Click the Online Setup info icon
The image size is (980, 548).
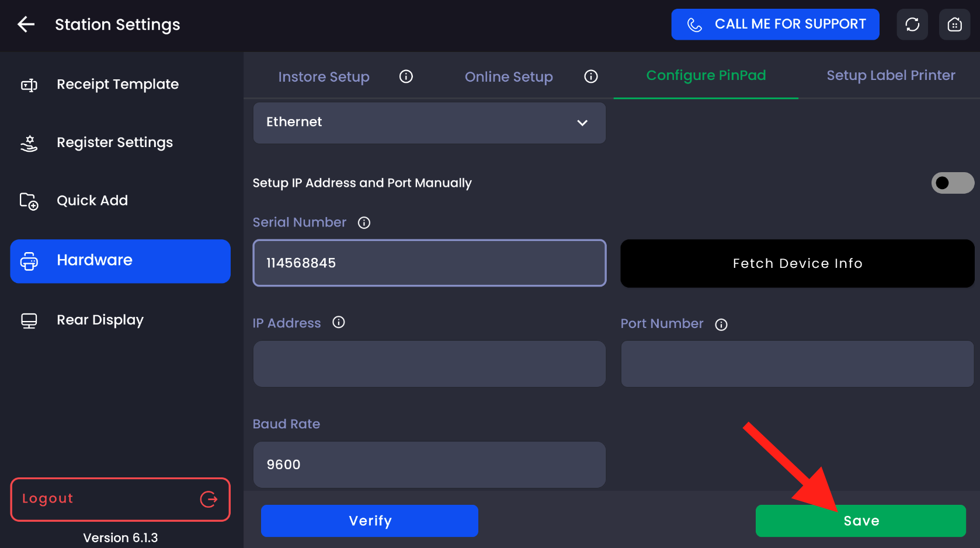(591, 76)
